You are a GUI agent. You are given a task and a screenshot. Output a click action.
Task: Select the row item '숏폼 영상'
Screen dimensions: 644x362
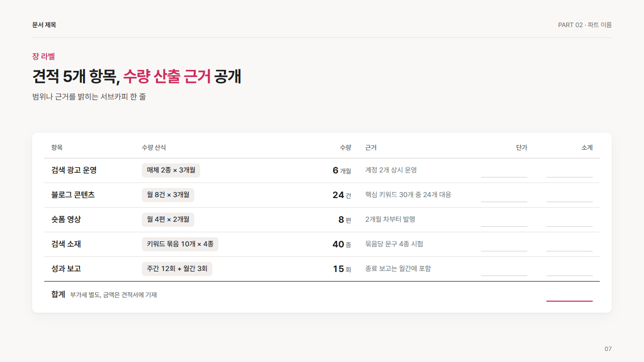tap(66, 220)
